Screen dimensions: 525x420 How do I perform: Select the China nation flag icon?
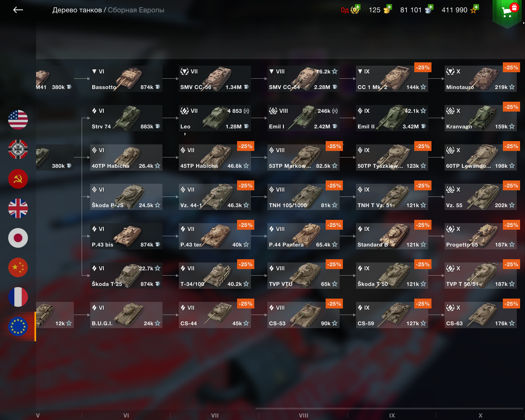tap(18, 267)
